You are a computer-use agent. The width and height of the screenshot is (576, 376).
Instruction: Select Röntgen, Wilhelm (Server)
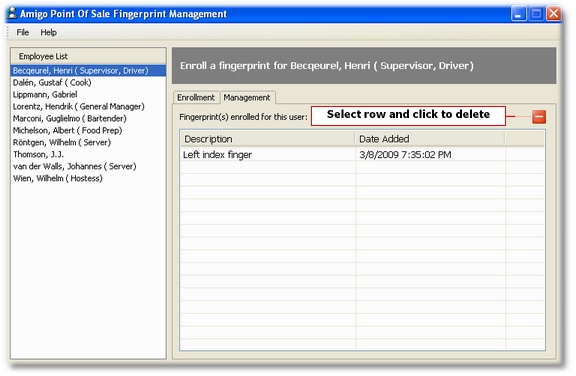(88, 142)
